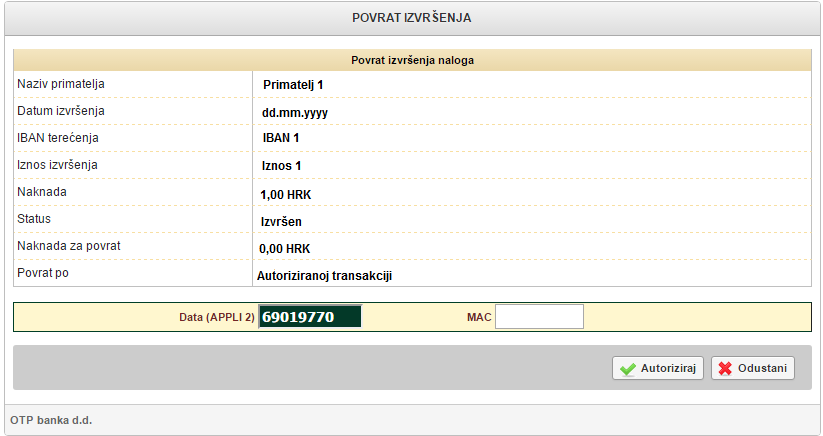Click the 'Naziv primatelja' label

click(61, 84)
